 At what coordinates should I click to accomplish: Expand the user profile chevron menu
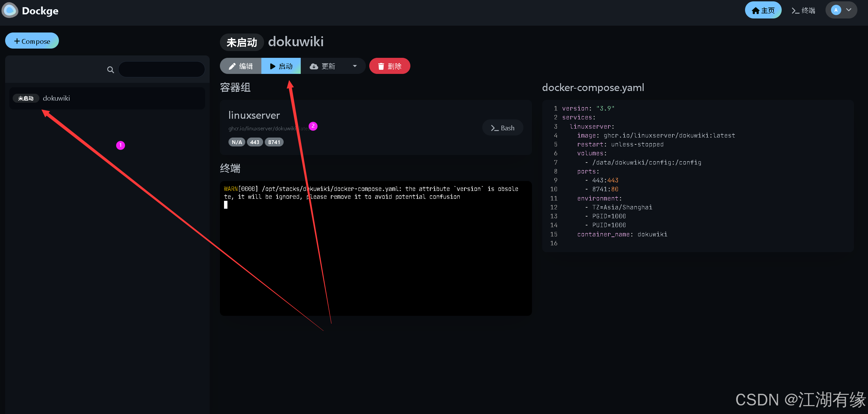click(x=849, y=10)
